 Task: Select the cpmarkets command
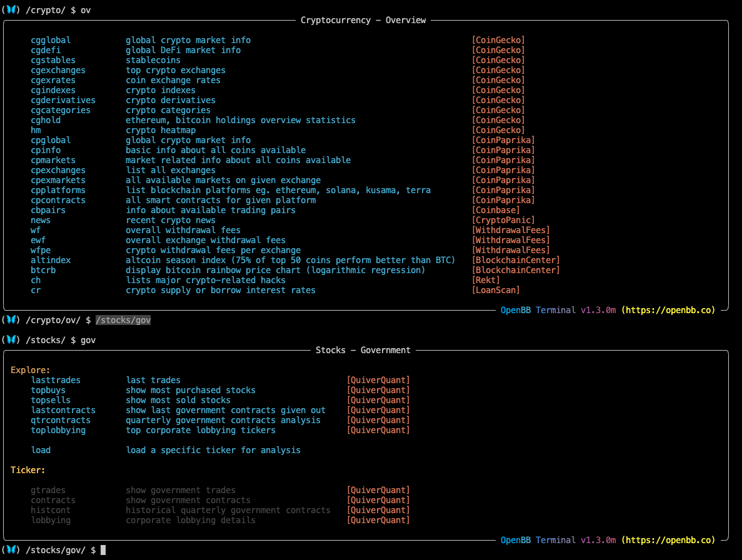(53, 160)
